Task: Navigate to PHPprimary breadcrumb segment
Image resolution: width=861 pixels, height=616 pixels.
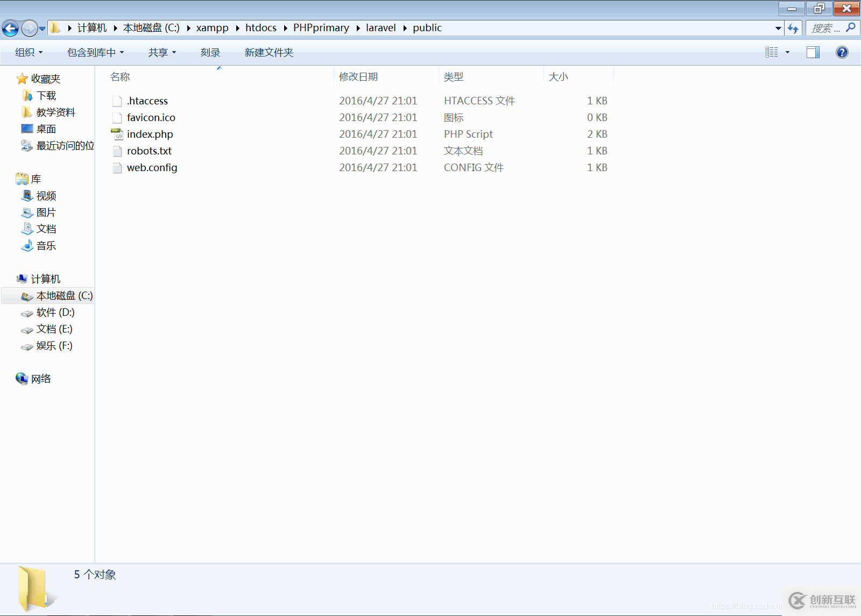Action: [321, 28]
